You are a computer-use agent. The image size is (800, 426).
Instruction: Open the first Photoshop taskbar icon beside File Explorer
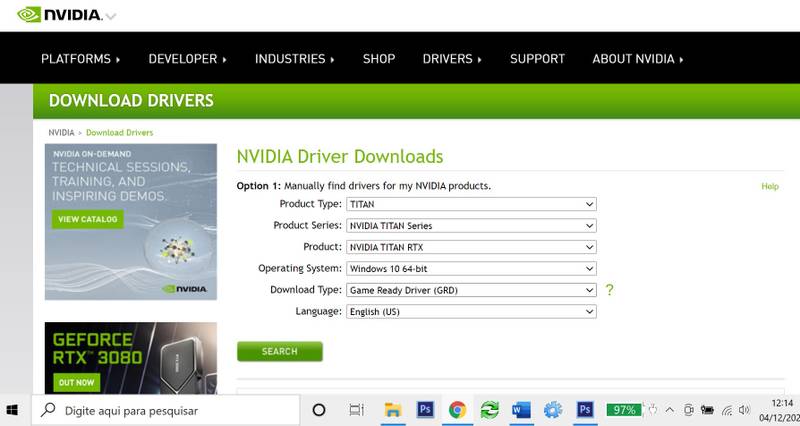click(425, 410)
